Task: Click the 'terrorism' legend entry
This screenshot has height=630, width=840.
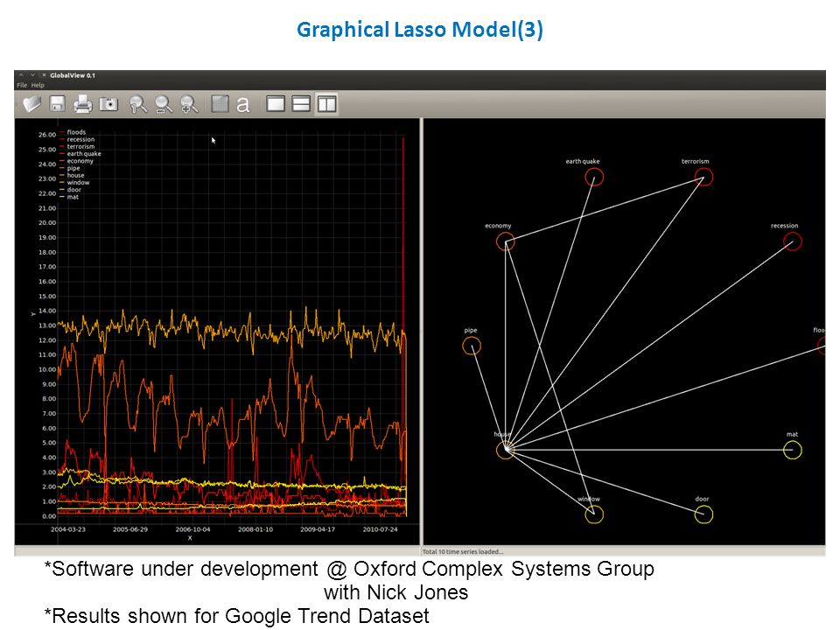Action: pyautogui.click(x=80, y=146)
